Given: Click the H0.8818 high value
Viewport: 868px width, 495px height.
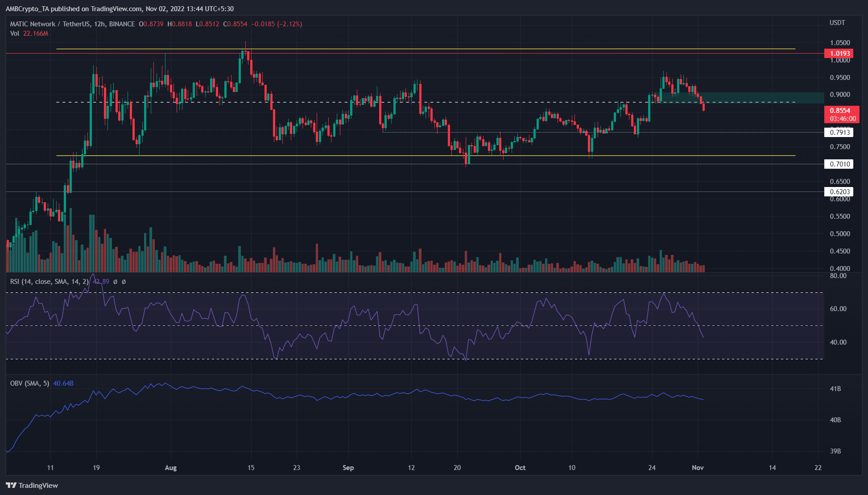Looking at the screenshot, I should [180, 24].
